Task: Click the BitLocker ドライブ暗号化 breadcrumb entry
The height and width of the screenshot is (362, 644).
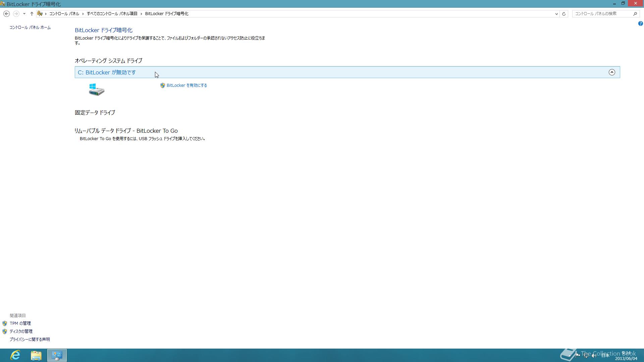Action: click(x=167, y=14)
